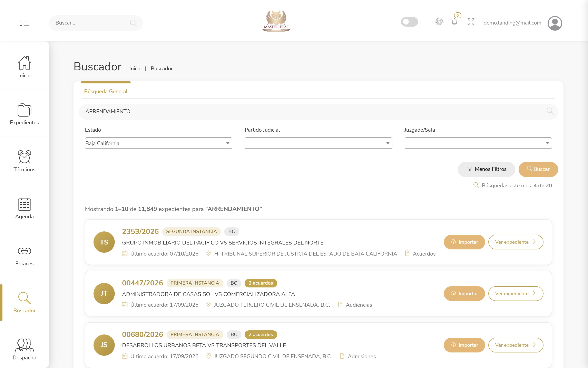Select the Búsqueda General tab
The image size is (588, 368).
click(106, 91)
